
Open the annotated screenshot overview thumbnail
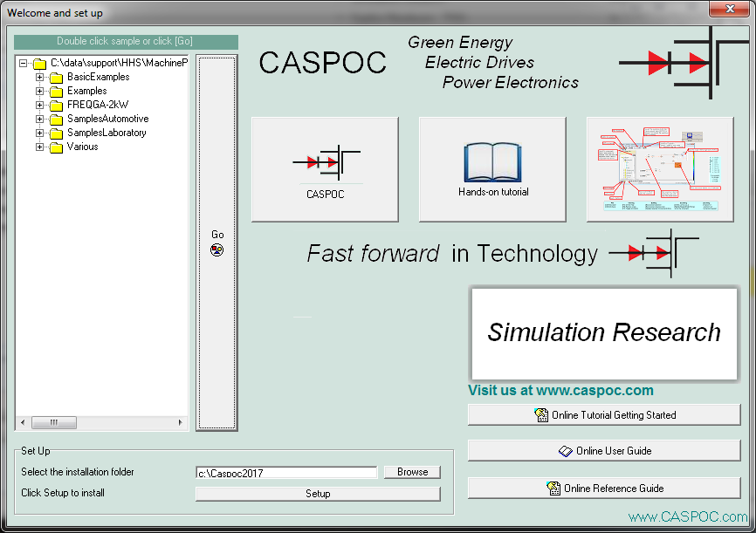(660, 169)
